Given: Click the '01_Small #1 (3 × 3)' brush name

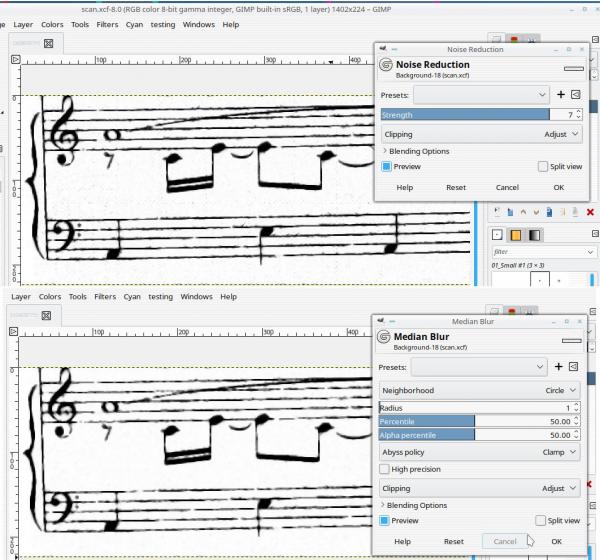Looking at the screenshot, I should [x=518, y=265].
